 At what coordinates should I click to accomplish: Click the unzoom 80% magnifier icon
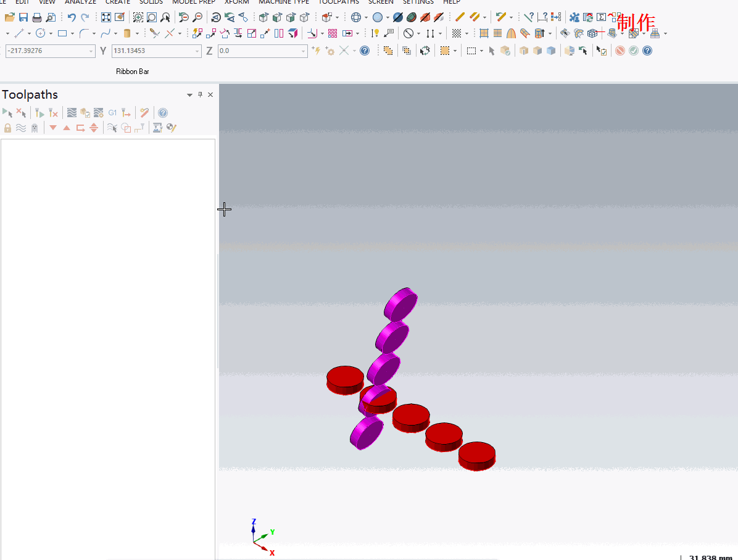coord(197,17)
